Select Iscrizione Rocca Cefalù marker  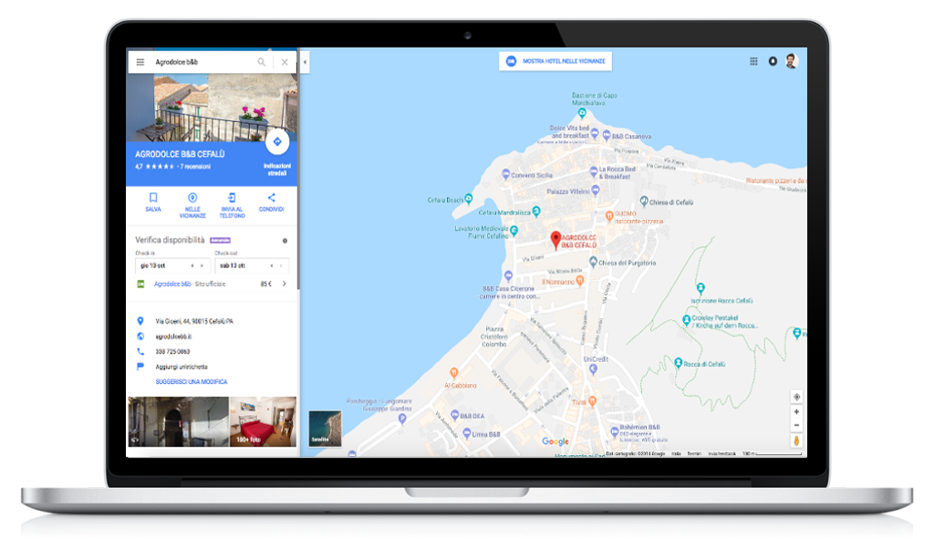[701, 288]
